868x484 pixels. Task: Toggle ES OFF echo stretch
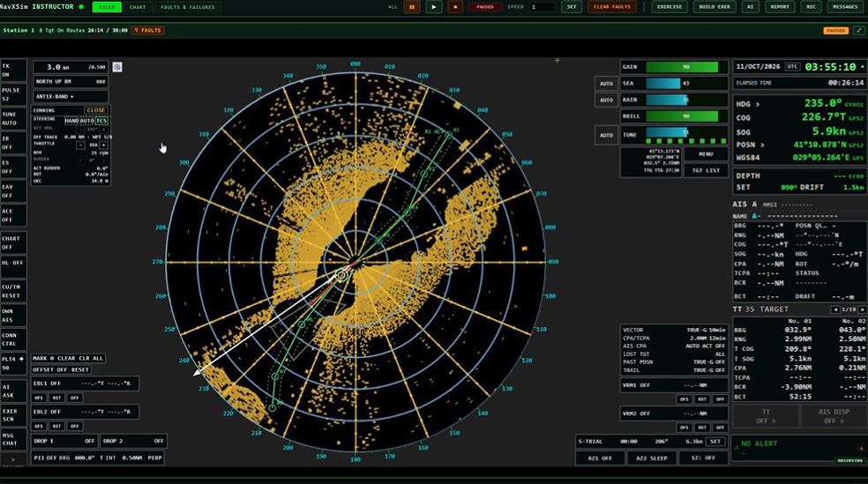point(13,167)
